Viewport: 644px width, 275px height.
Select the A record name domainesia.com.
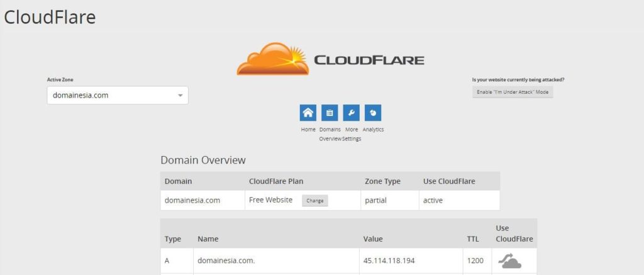[x=226, y=261]
